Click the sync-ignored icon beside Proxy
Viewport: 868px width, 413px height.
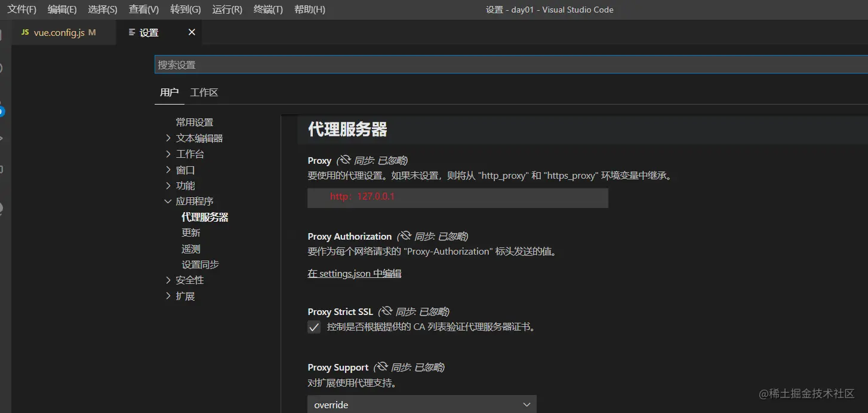point(345,160)
